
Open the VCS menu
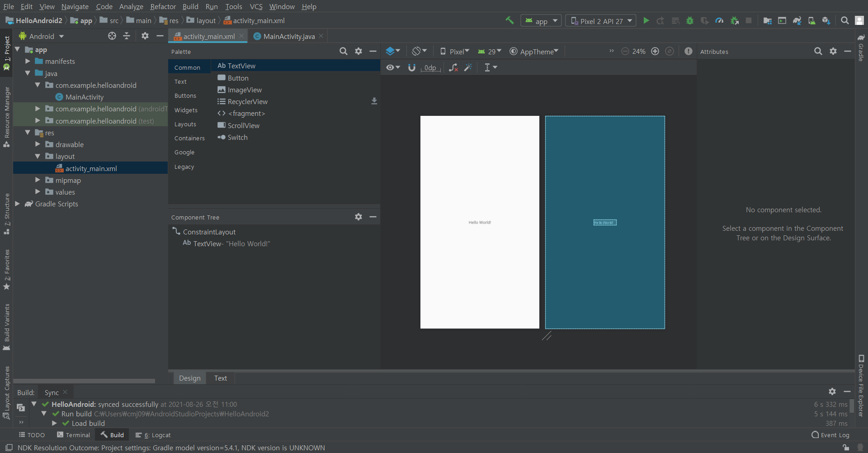click(256, 6)
